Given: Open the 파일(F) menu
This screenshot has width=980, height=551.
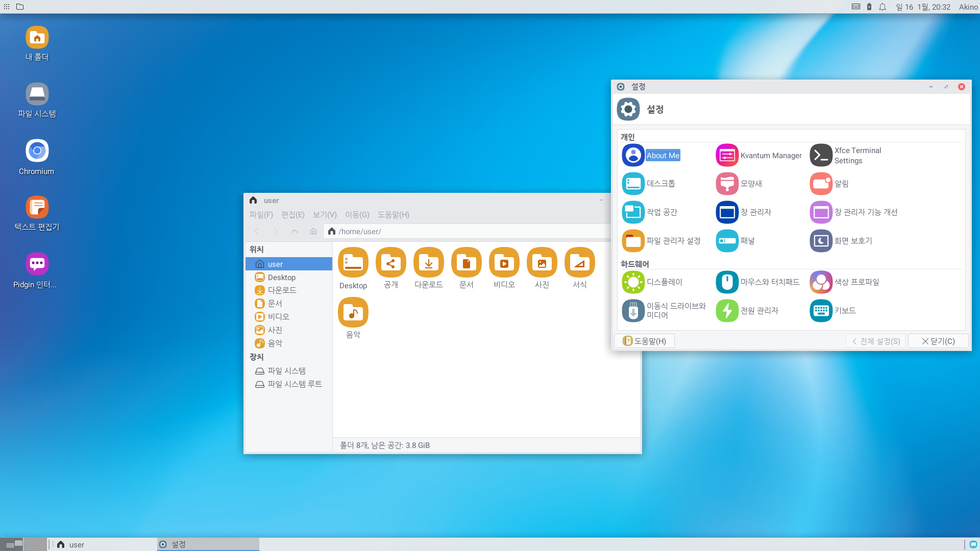Looking at the screenshot, I should tap(261, 215).
